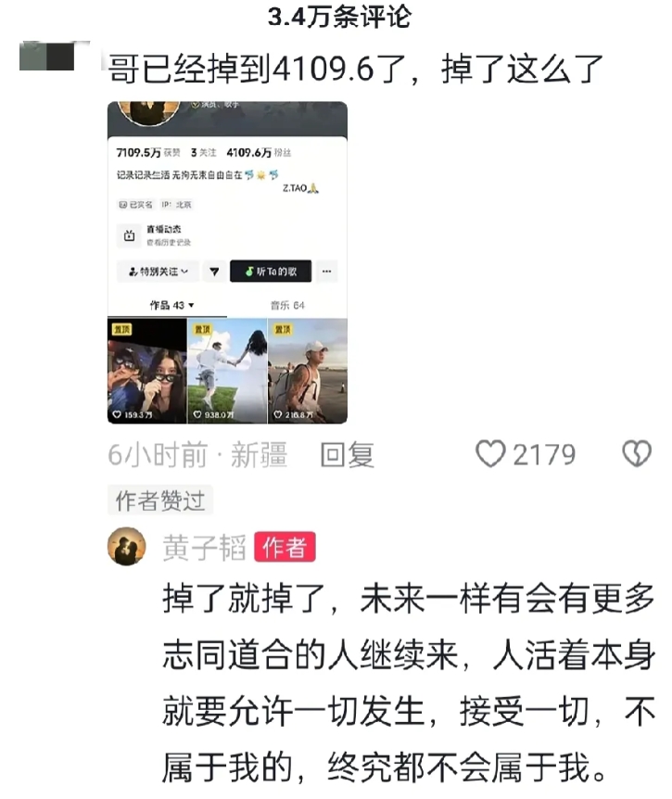Open the pinned video with 159.3万 likes
Viewport: 672px width, 799px height.
tap(147, 371)
